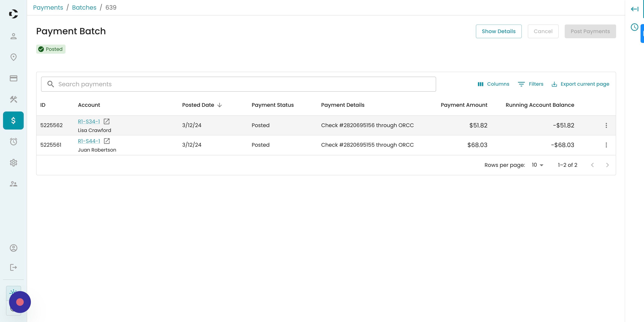Image resolution: width=644 pixels, height=322 pixels.
Task: Go to Batches breadcrumb
Action: (x=84, y=8)
